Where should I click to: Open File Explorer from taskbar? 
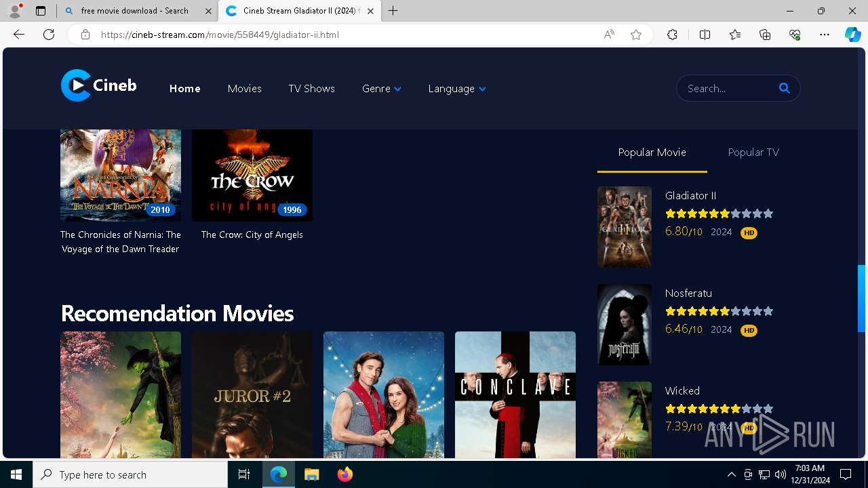pyautogui.click(x=311, y=474)
